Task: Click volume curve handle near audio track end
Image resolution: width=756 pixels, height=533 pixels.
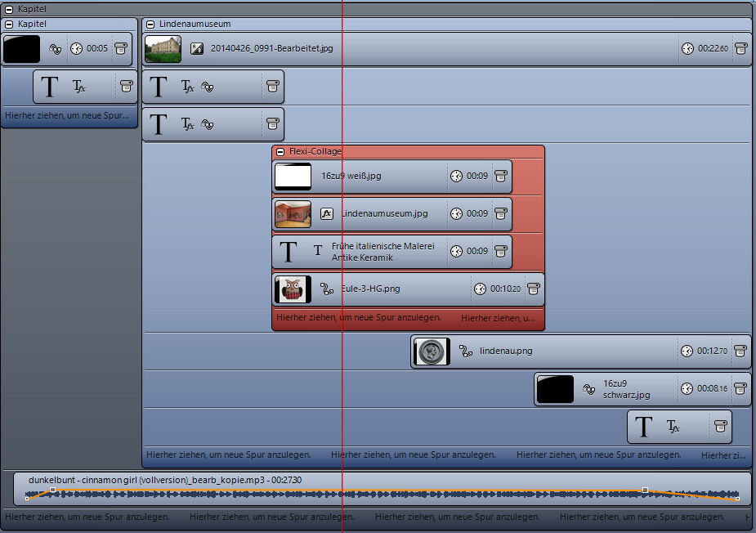Action: tap(645, 490)
